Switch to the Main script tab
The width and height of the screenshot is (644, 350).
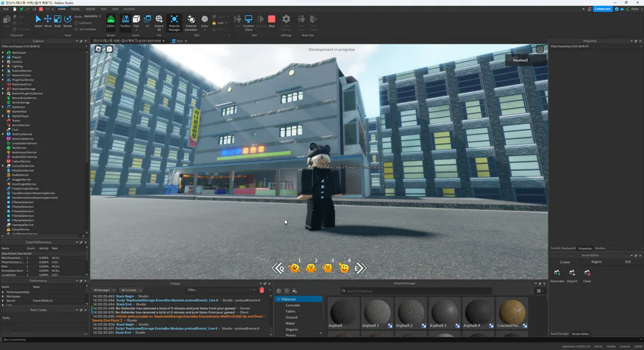pos(180,41)
